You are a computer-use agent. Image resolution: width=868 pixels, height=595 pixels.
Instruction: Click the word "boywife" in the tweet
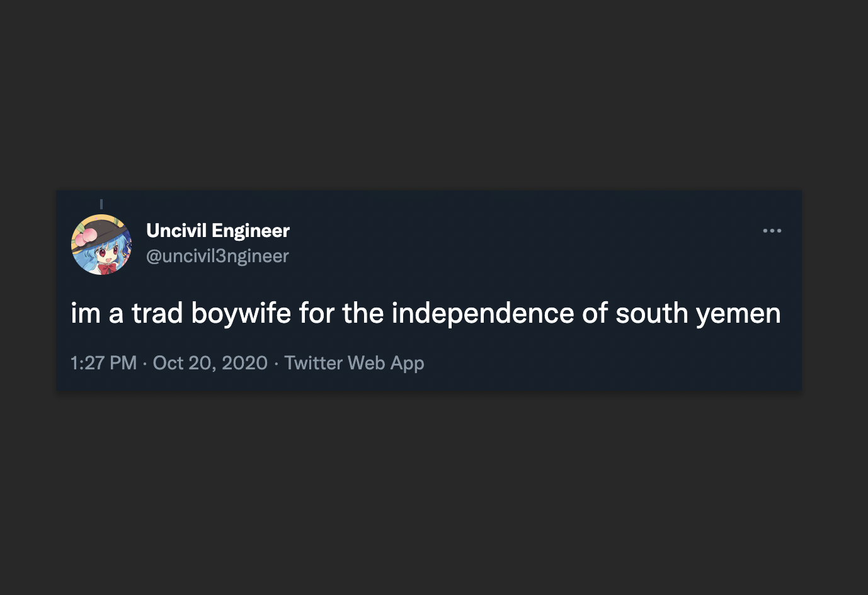(x=241, y=314)
